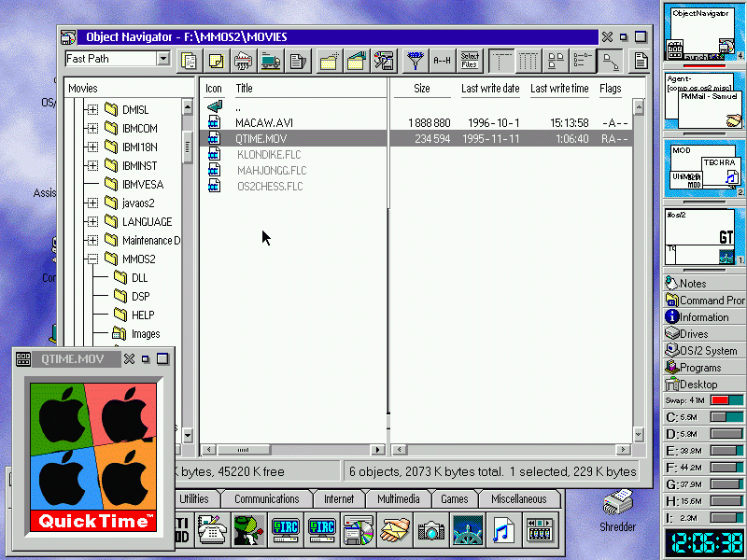Toggle the icon view layout button in the toolbar
The height and width of the screenshot is (560, 747).
click(x=557, y=61)
